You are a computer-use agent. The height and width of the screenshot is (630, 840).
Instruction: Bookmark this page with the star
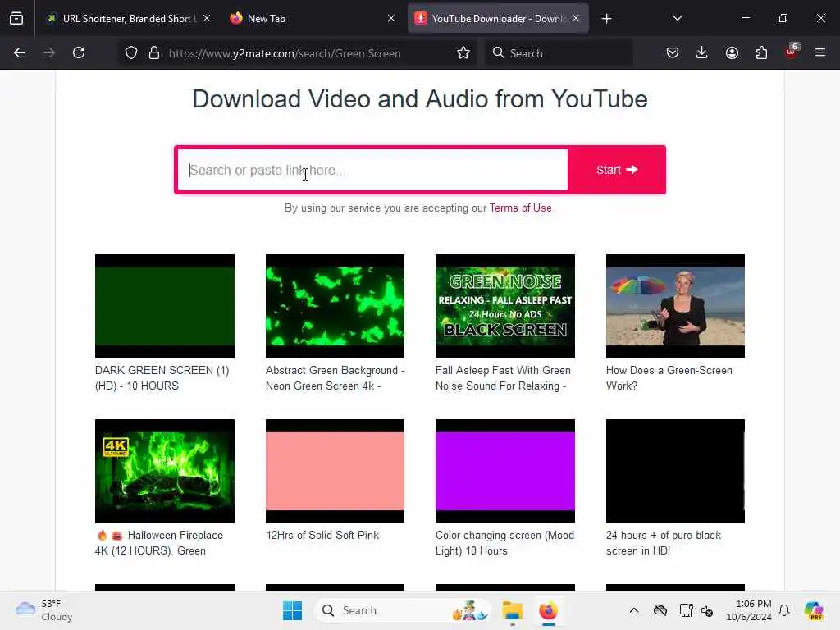click(x=463, y=52)
